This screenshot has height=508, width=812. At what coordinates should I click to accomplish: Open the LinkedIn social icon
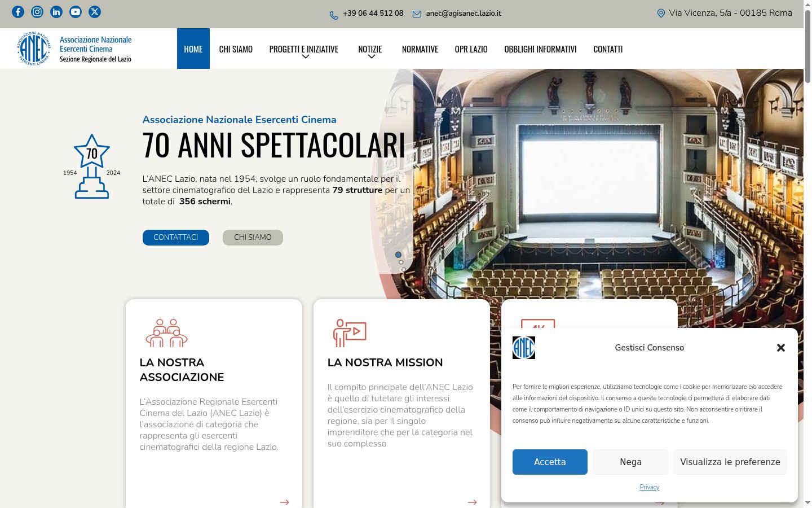coord(56,12)
